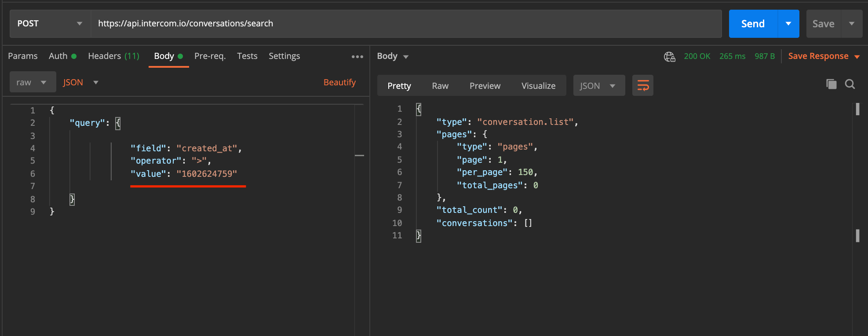Click the 200 OK status text
868x336 pixels.
697,56
